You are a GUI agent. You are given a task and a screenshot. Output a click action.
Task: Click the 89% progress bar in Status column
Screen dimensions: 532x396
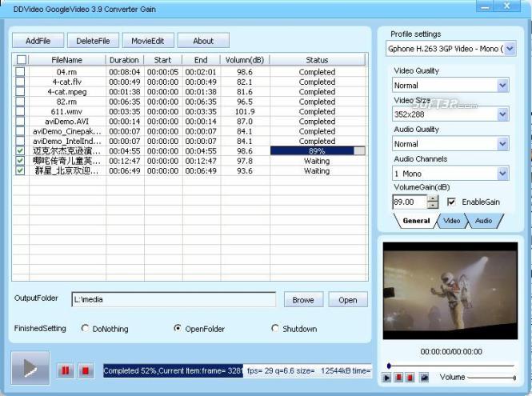point(318,150)
